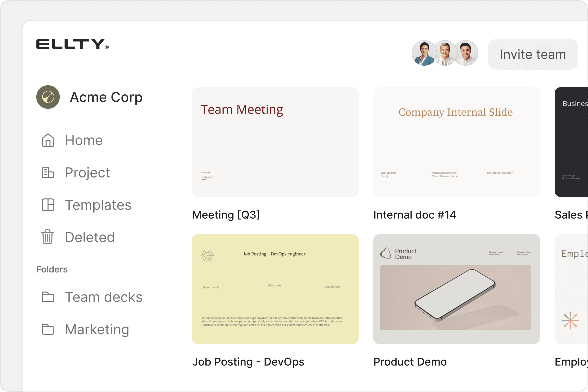Expand the Folders section

point(52,269)
